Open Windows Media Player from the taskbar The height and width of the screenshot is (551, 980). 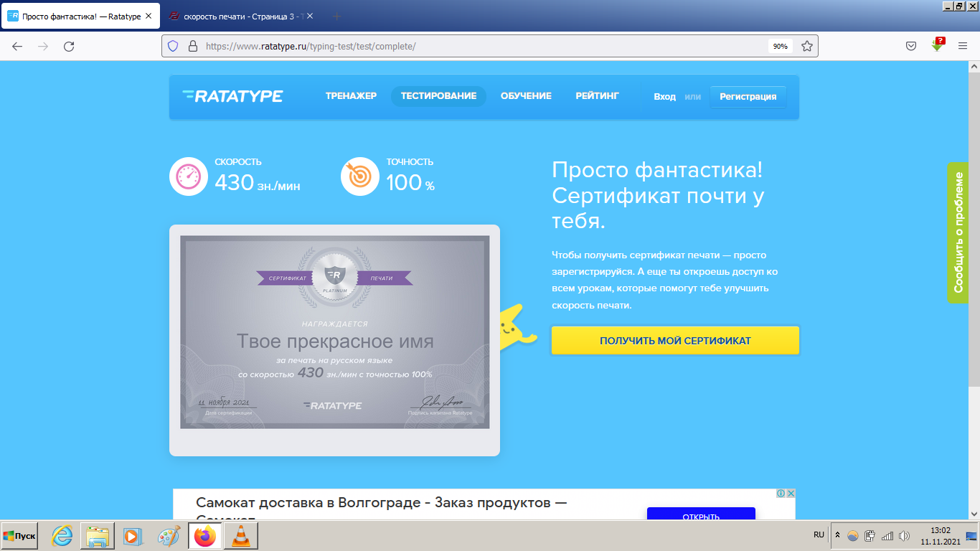click(x=134, y=535)
